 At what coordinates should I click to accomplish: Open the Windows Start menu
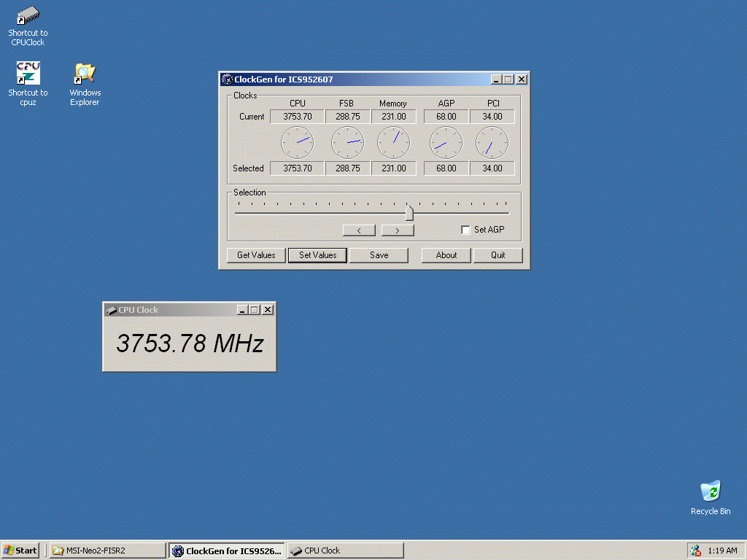point(20,551)
